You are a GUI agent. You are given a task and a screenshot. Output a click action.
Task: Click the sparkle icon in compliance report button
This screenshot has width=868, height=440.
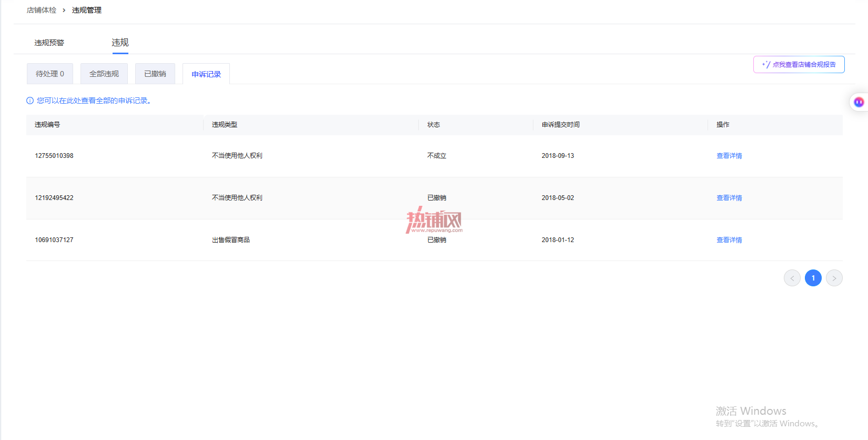point(766,65)
